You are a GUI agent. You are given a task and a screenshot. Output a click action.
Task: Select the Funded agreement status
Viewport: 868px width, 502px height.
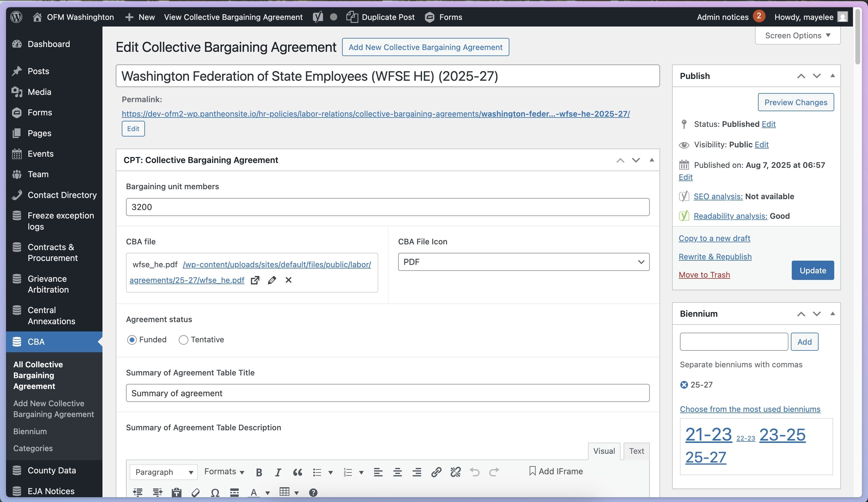(x=132, y=340)
